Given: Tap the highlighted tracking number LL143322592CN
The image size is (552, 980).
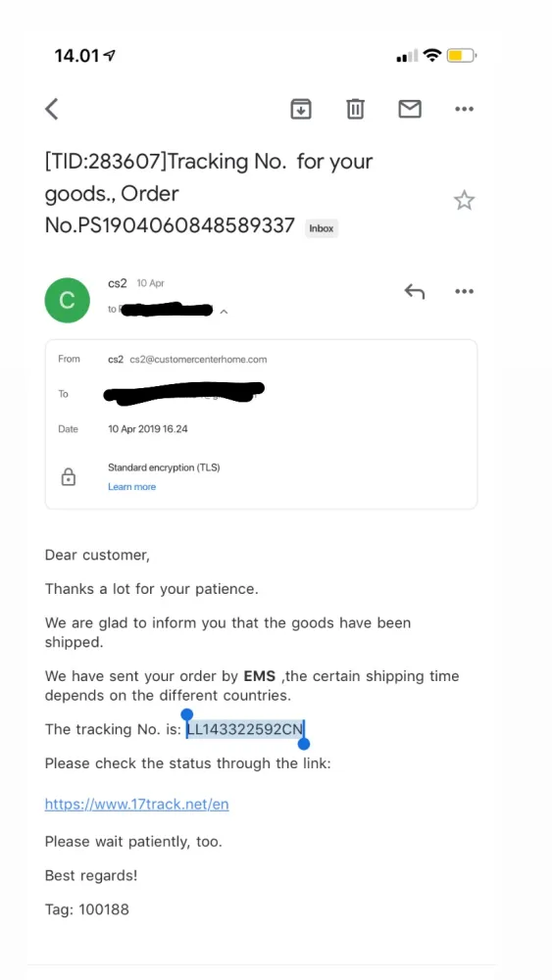Looking at the screenshot, I should (x=244, y=729).
